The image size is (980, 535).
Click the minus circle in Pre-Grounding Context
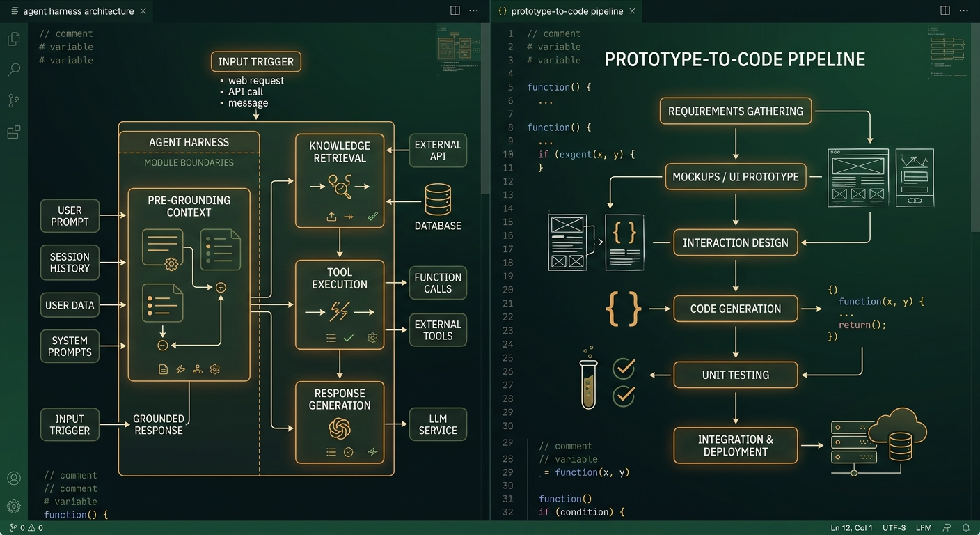pos(163,345)
